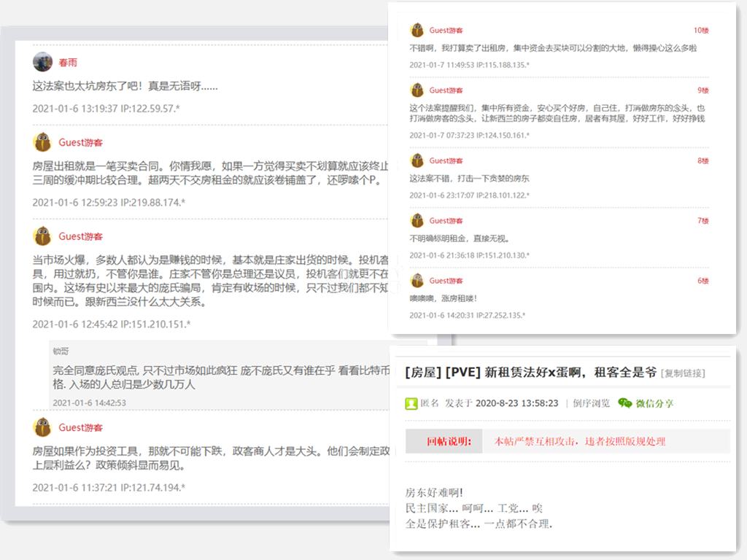Click Guest游客 name on the 8楼 comment
Screen dimensions: 747x560
click(446, 160)
